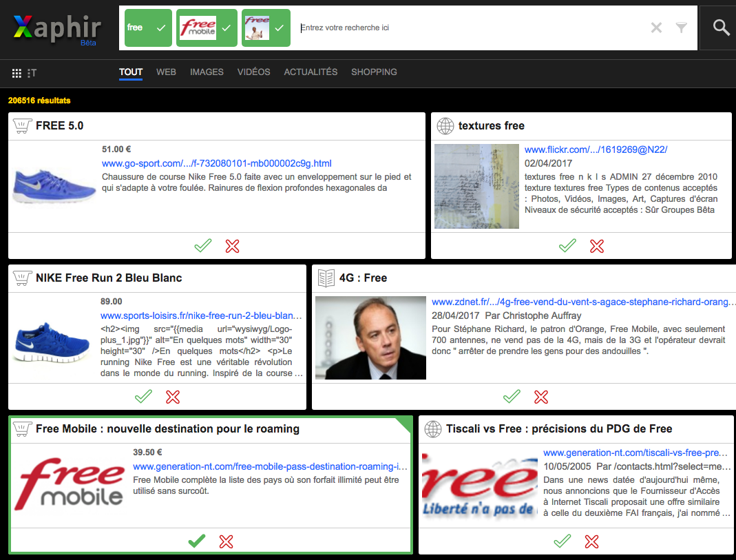Click the '39.50 €' price

pyautogui.click(x=147, y=453)
